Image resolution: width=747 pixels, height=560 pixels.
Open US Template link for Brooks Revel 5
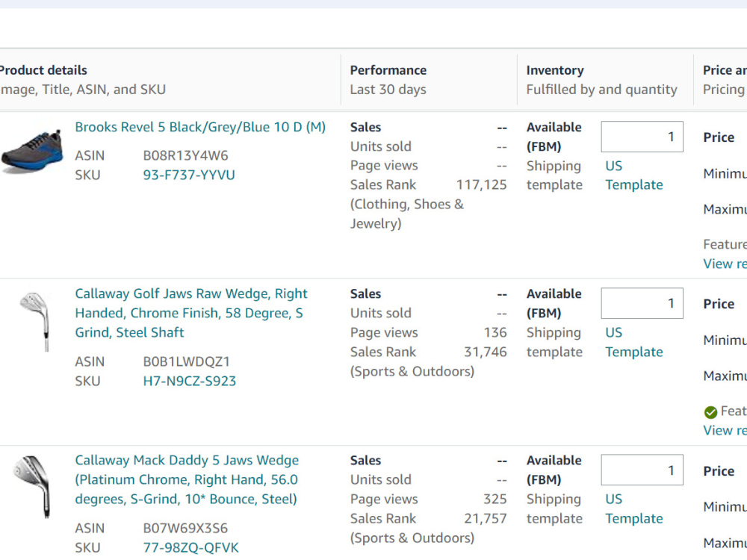click(634, 175)
